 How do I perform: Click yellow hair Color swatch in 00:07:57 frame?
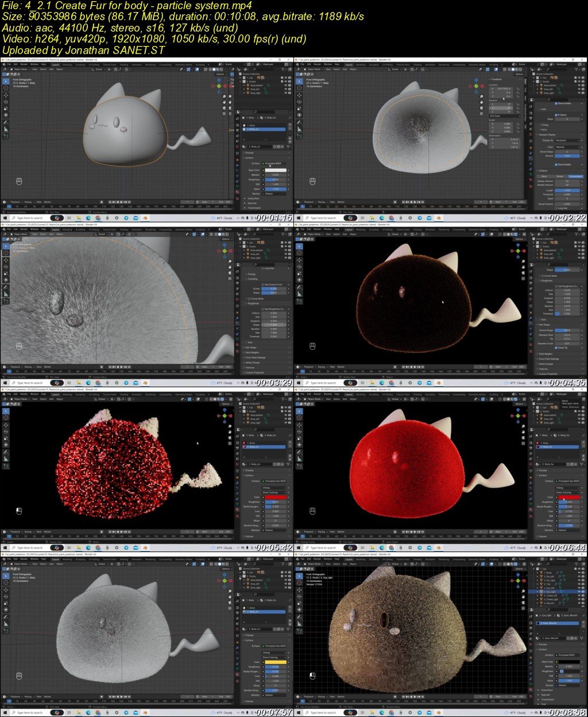click(x=276, y=662)
